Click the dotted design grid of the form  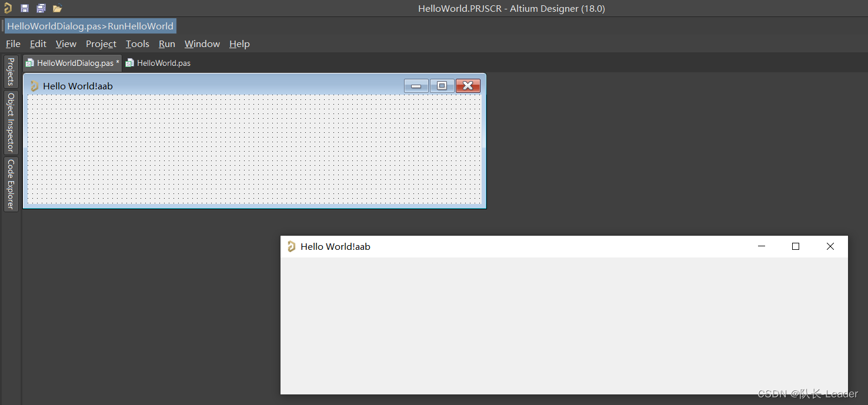[254, 150]
